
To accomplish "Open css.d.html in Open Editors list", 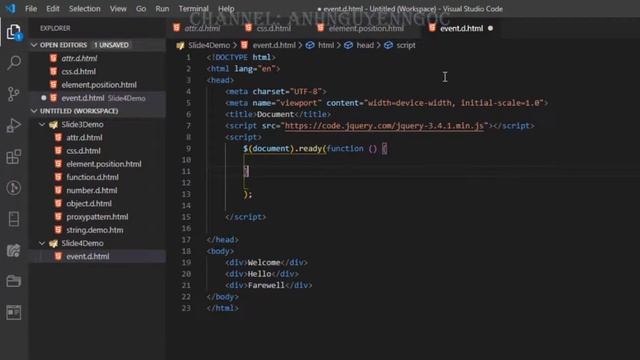I will pos(78,71).
